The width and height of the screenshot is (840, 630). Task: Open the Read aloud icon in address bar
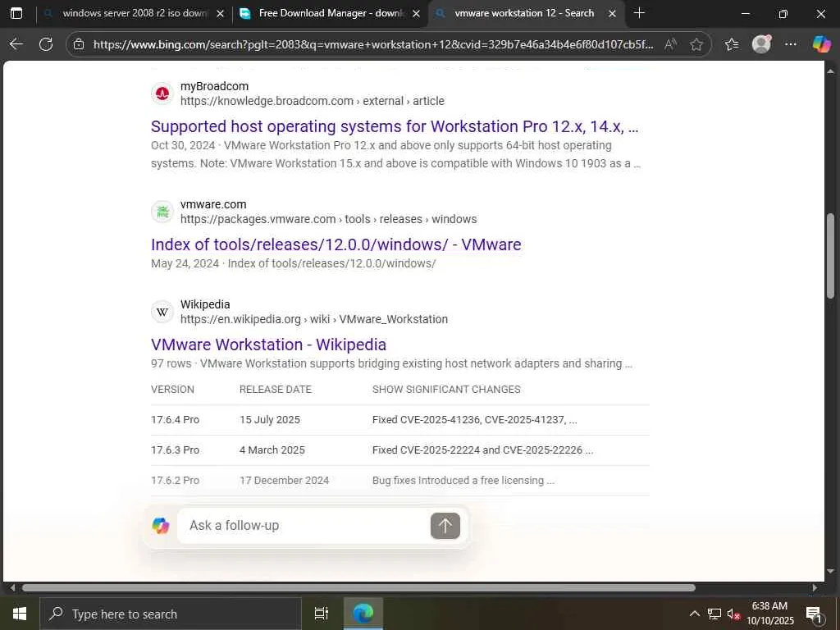[669, 44]
